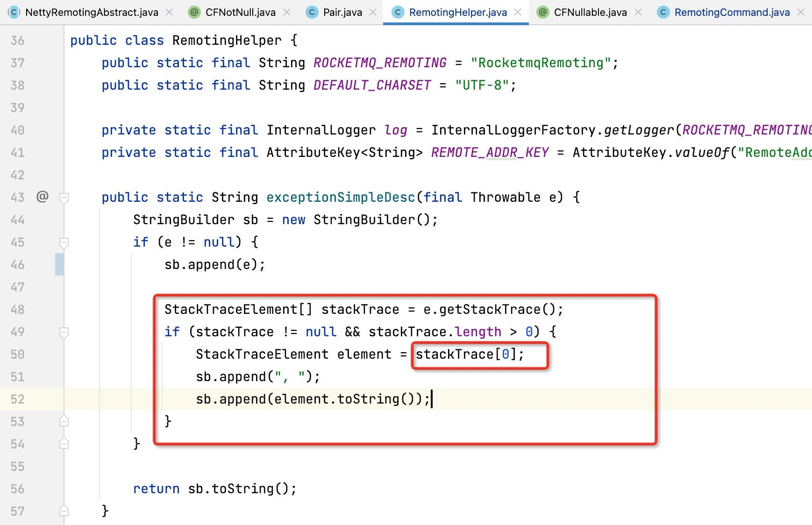This screenshot has height=525, width=812.
Task: Open the CFNullable.java tab
Action: (x=590, y=12)
